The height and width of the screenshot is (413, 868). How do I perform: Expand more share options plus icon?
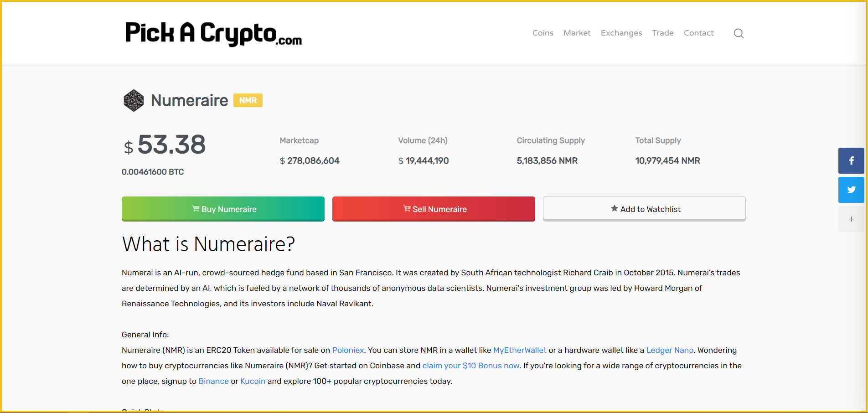click(x=851, y=219)
